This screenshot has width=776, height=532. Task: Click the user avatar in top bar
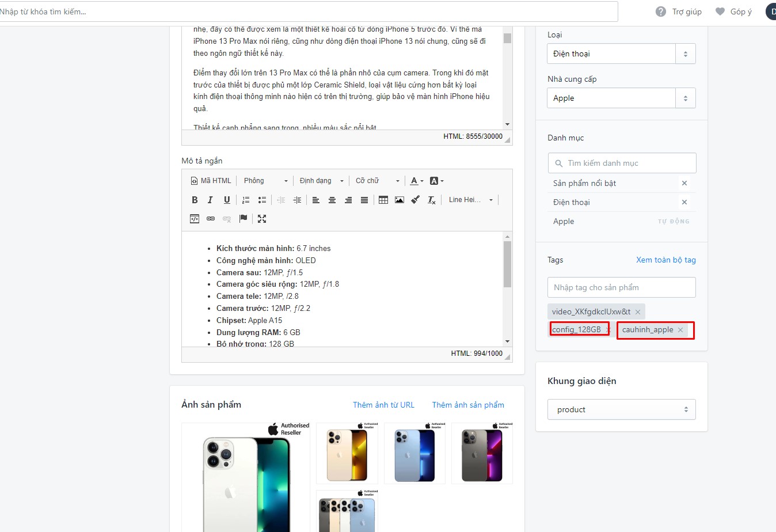[x=771, y=12]
